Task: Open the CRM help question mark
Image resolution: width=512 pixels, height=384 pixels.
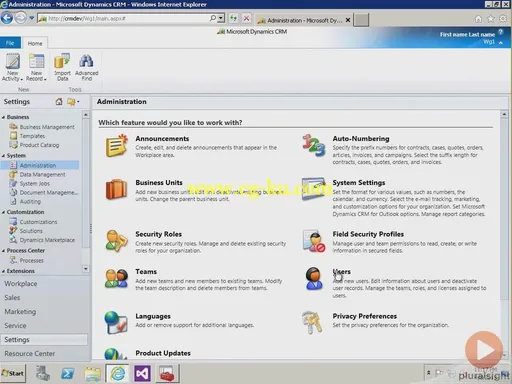Action: coord(500,32)
